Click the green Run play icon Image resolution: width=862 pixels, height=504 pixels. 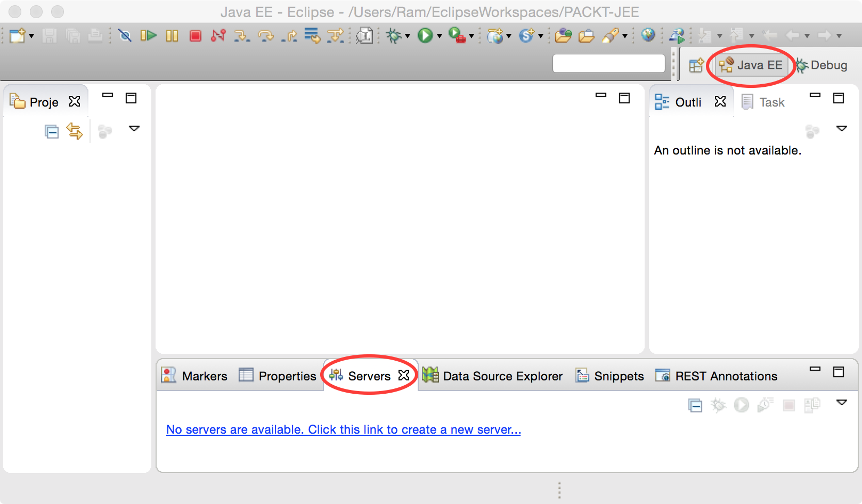425,36
